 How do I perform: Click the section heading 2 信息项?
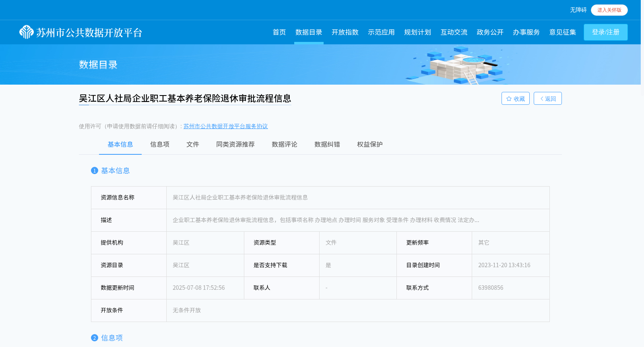pyautogui.click(x=107, y=338)
